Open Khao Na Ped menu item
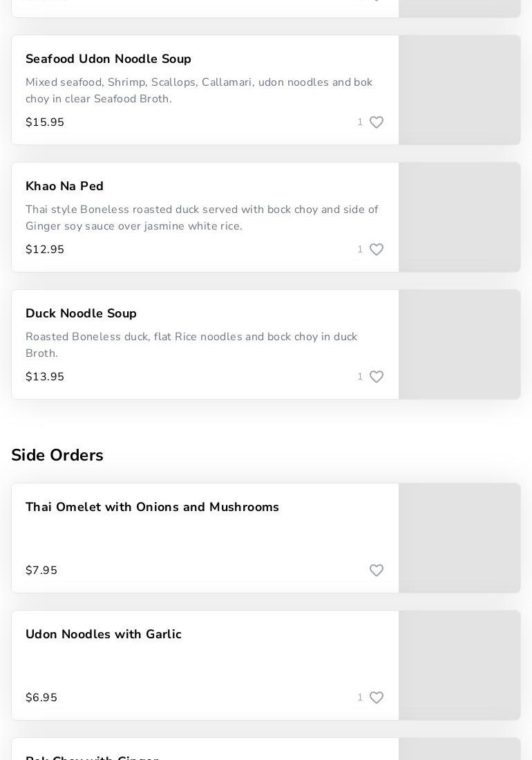This screenshot has height=760, width=532. click(x=64, y=187)
